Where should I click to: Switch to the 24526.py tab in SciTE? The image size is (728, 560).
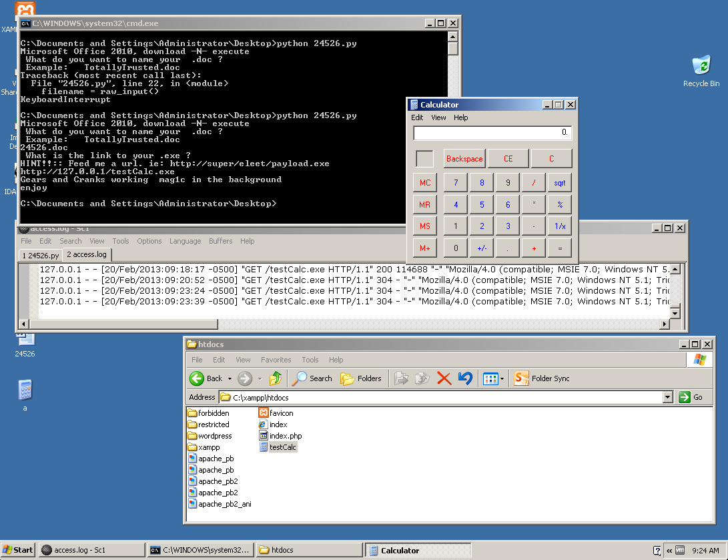41,256
